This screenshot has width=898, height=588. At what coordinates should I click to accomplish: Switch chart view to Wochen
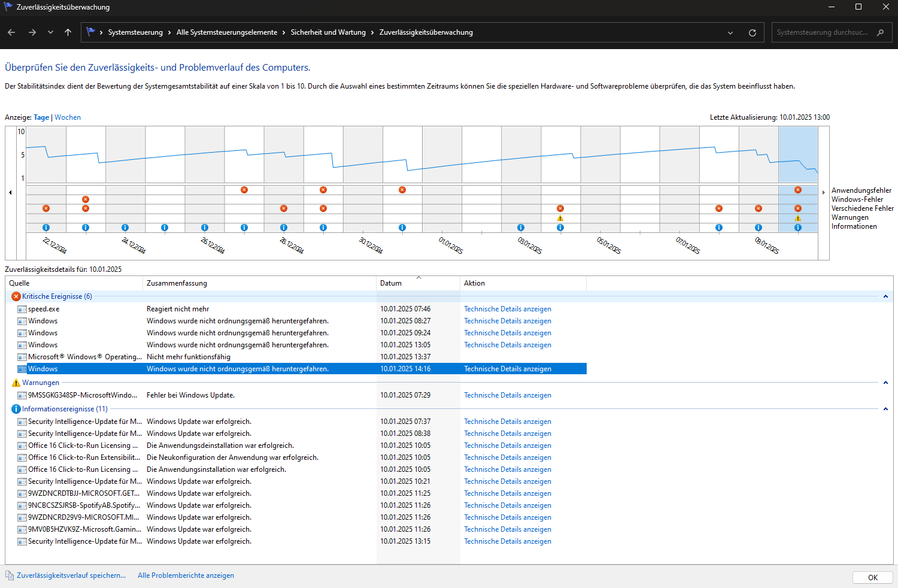pos(68,117)
